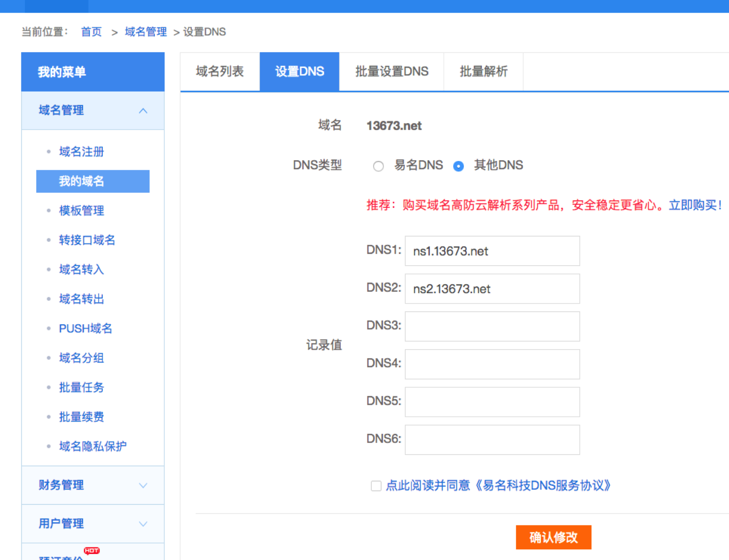Open 域名注册 in the sidebar
This screenshot has height=560, width=729.
(x=81, y=152)
